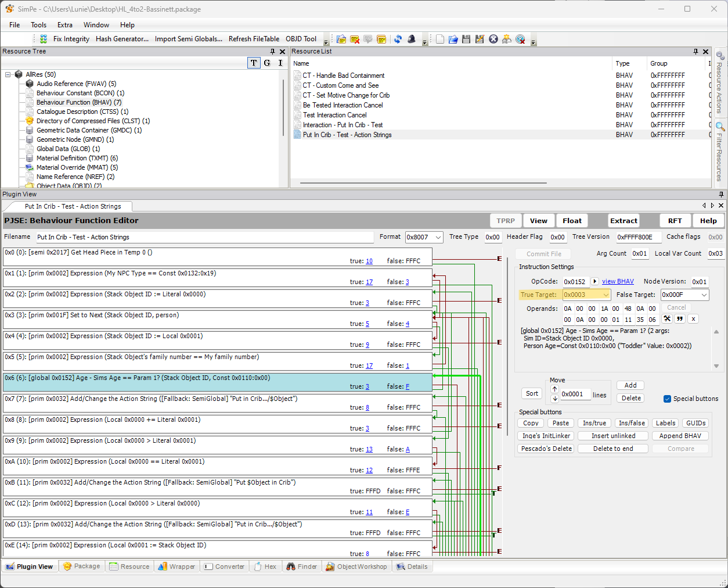This screenshot has height=588, width=728.
Task: Close the Resource Tree panel
Action: pyautogui.click(x=283, y=52)
